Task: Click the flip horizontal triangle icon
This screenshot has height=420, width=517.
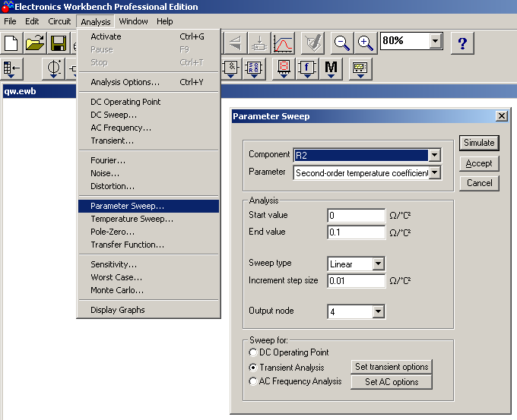Action: [236, 43]
